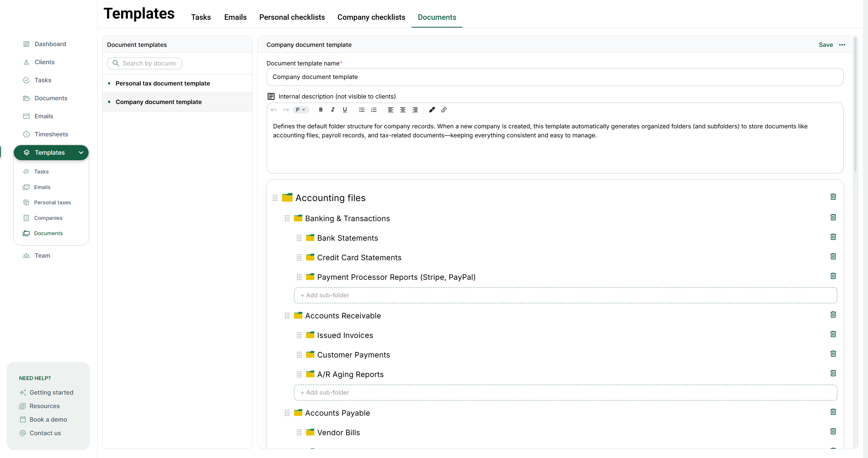Click the document template search field
868x458 pixels.
(x=149, y=63)
